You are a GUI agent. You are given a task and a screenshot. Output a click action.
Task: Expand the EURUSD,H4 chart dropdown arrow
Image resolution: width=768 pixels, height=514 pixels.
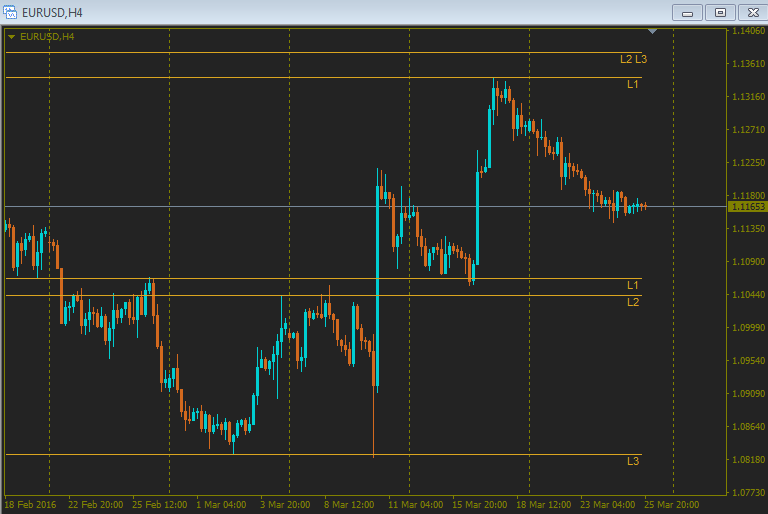11,37
